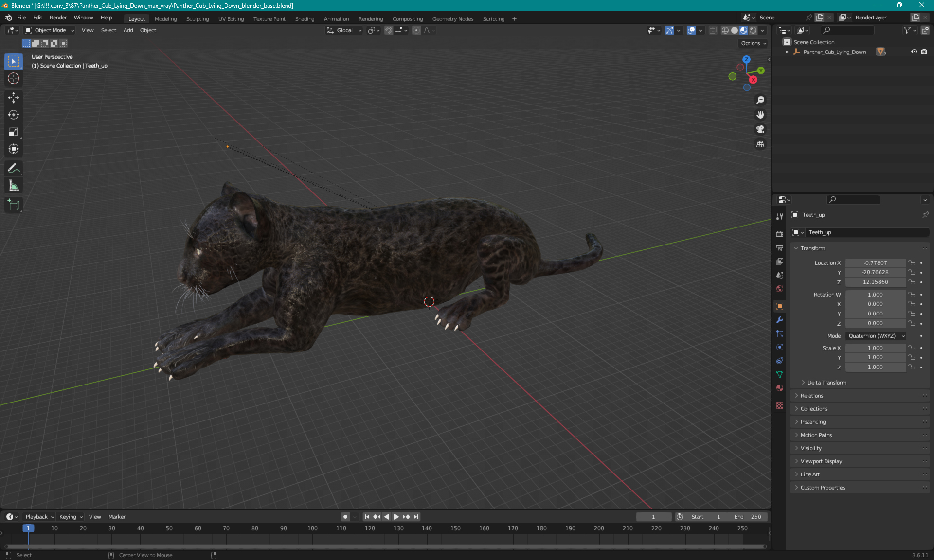This screenshot has height=560, width=934.
Task: Expand the Relations panel
Action: (811, 396)
